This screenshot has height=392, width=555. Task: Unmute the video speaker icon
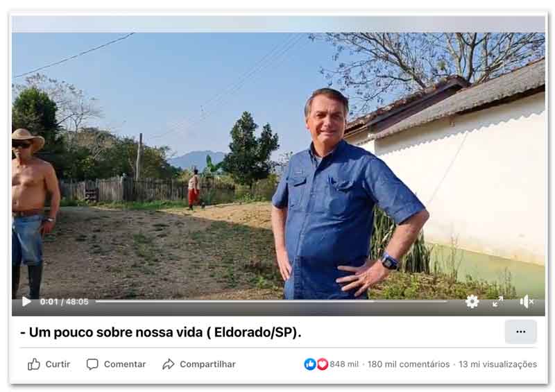pos(527,302)
